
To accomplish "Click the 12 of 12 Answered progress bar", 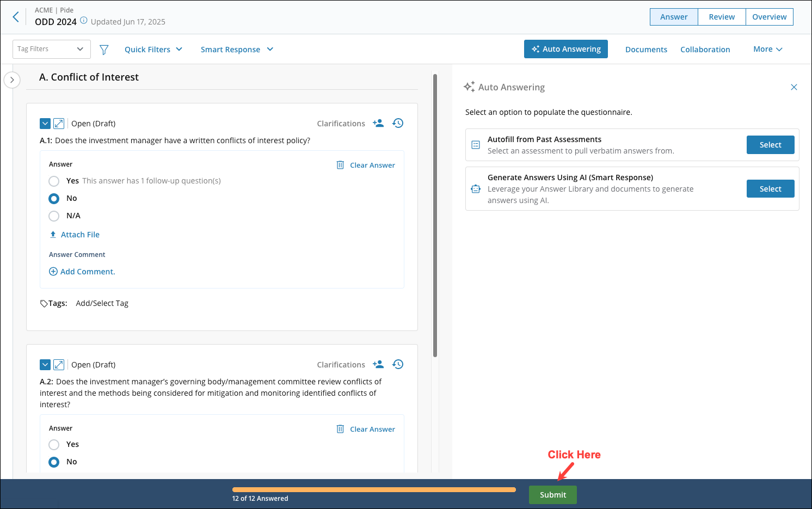I will (374, 489).
